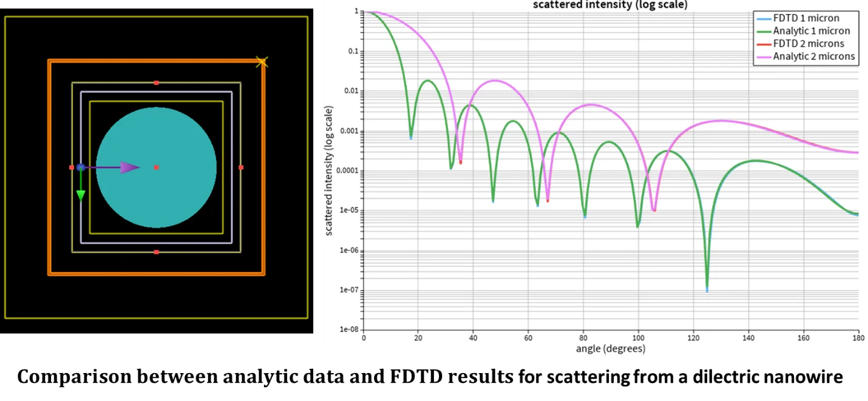Image resolution: width=868 pixels, height=401 pixels.
Task: Click the "Analytic 2 microns" legend entry
Action: click(x=806, y=56)
